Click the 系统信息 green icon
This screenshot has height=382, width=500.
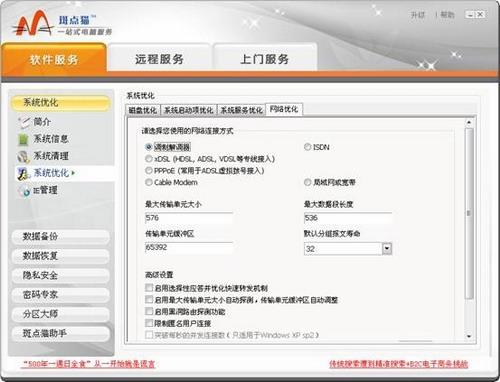(x=23, y=139)
